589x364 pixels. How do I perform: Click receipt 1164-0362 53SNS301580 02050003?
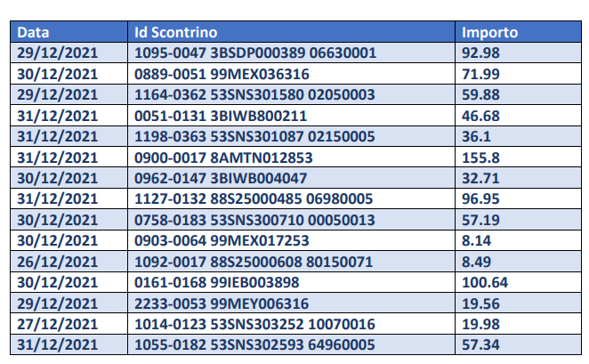254,94
